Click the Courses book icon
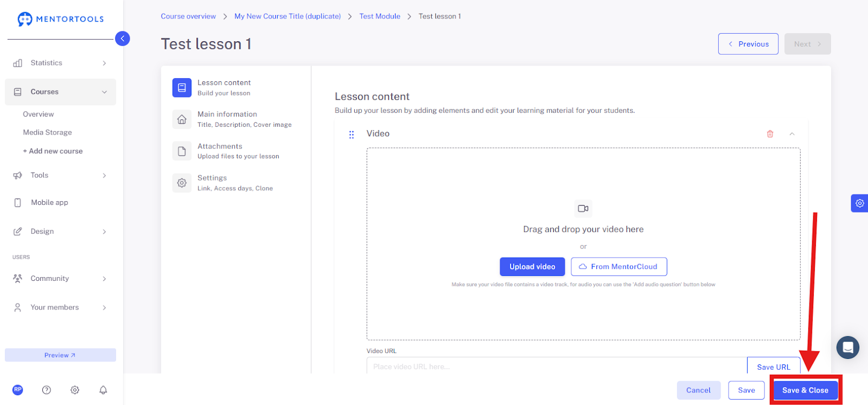Image resolution: width=868 pixels, height=405 pixels. click(18, 92)
